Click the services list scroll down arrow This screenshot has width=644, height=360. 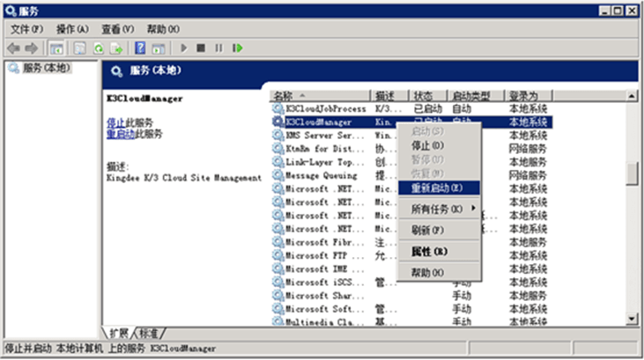(x=632, y=319)
